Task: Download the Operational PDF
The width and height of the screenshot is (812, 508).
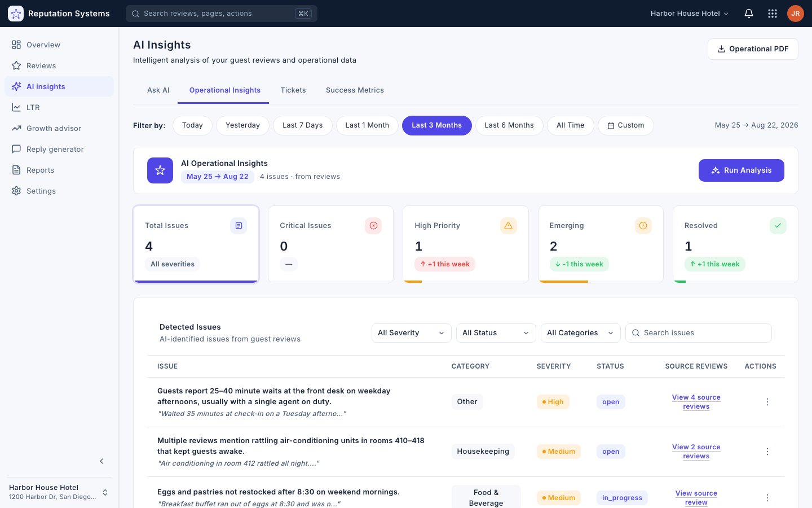Action: [x=753, y=49]
